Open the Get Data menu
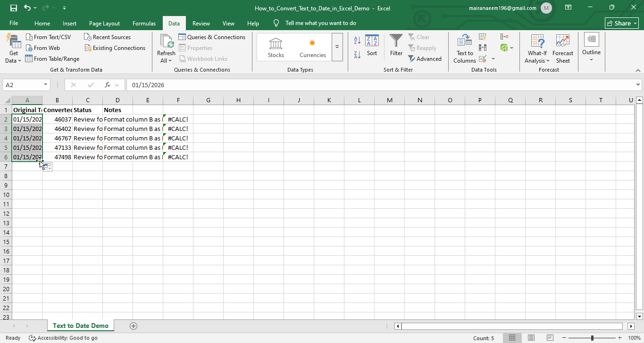The height and width of the screenshot is (343, 644). [13, 49]
